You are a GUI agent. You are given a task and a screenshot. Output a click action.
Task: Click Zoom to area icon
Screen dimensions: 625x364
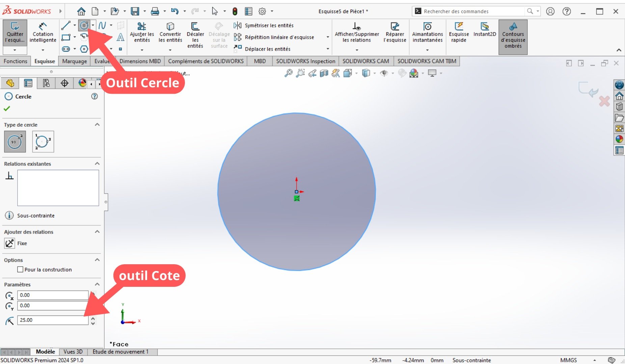click(300, 73)
